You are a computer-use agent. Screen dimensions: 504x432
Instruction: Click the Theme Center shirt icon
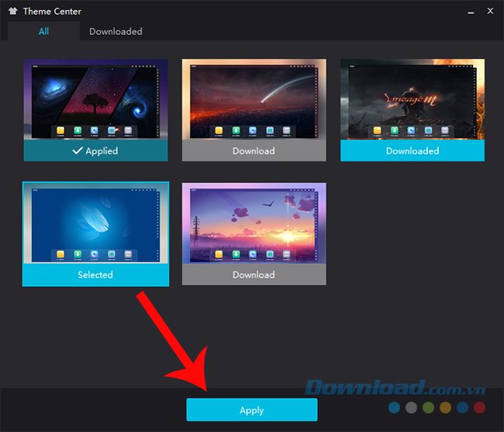click(x=13, y=12)
